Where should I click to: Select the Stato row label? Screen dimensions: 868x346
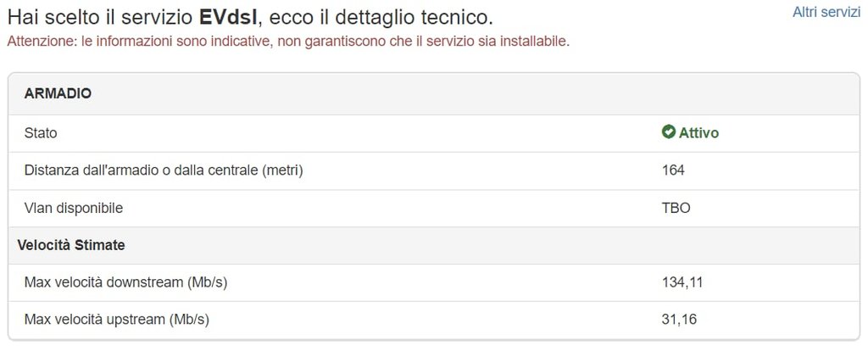click(41, 133)
